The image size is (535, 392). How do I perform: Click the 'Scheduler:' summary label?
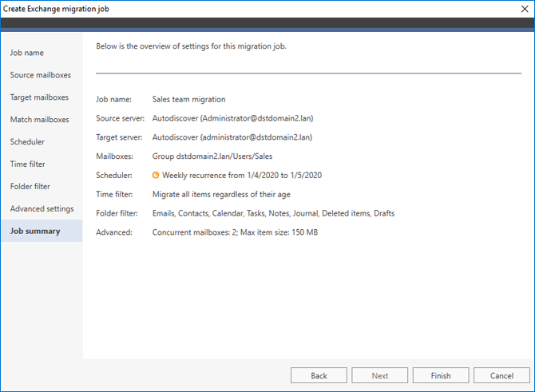(x=114, y=175)
